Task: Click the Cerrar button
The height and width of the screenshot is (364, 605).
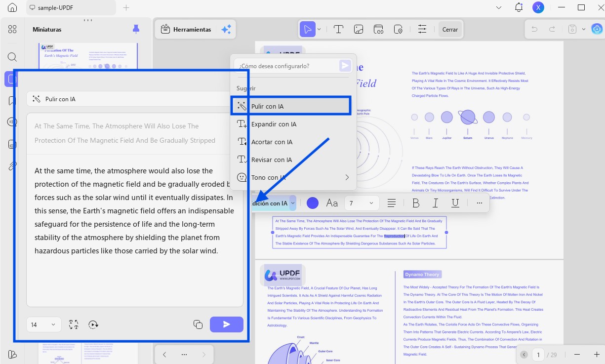Action: tap(450, 30)
